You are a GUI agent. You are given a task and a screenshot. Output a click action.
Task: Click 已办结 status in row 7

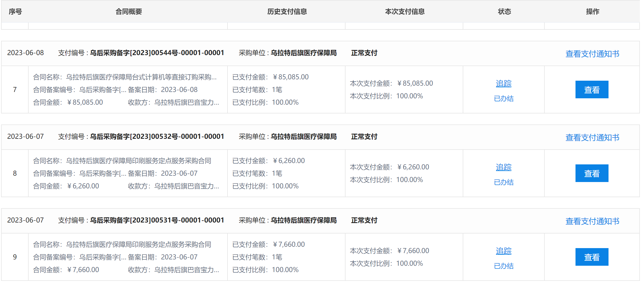(504, 99)
